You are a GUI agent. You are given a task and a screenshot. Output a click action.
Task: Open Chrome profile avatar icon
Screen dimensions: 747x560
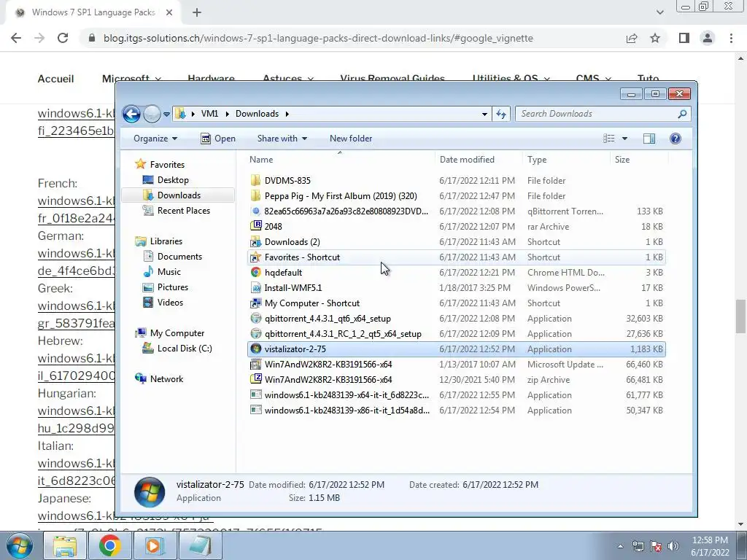click(x=708, y=38)
